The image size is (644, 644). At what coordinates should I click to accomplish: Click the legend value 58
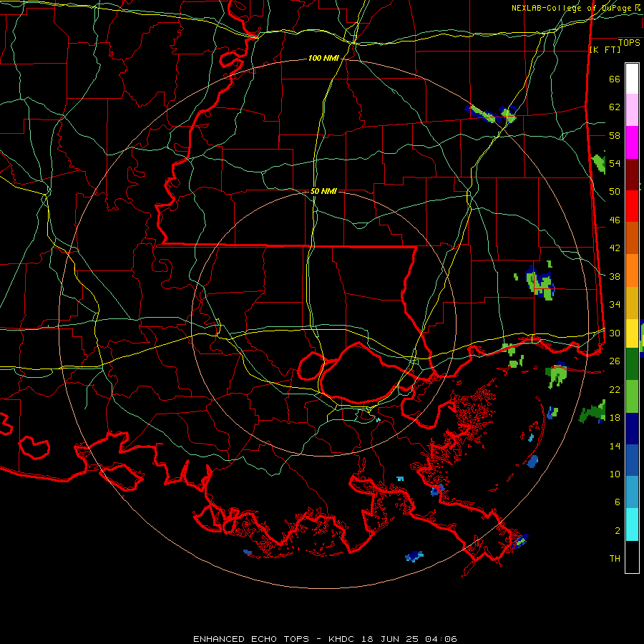[x=615, y=135]
